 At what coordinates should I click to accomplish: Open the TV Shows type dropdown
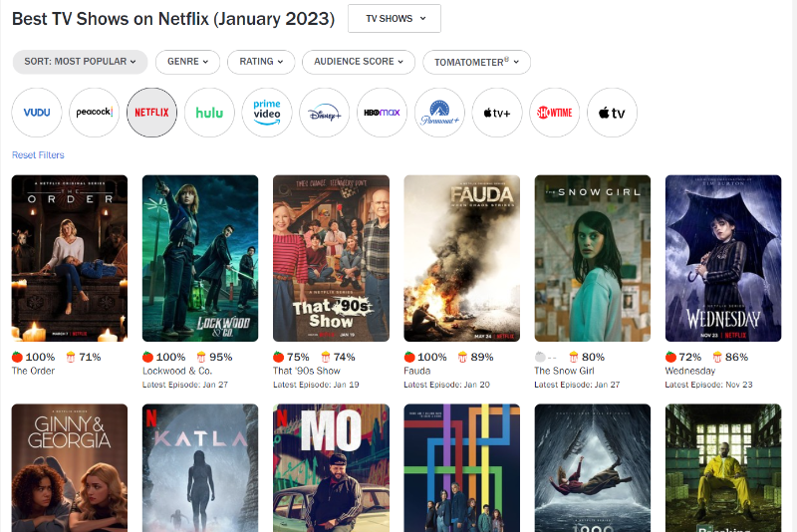[395, 18]
